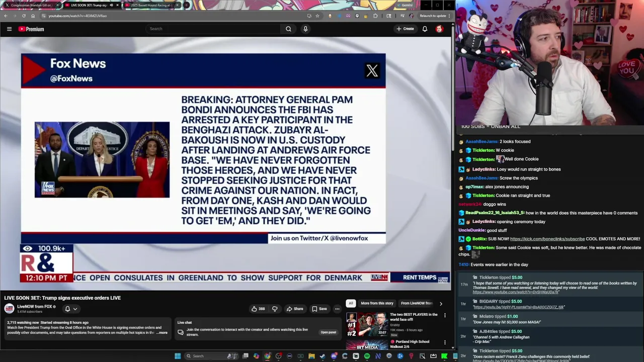Focus the YouTube search field

pos(213,29)
